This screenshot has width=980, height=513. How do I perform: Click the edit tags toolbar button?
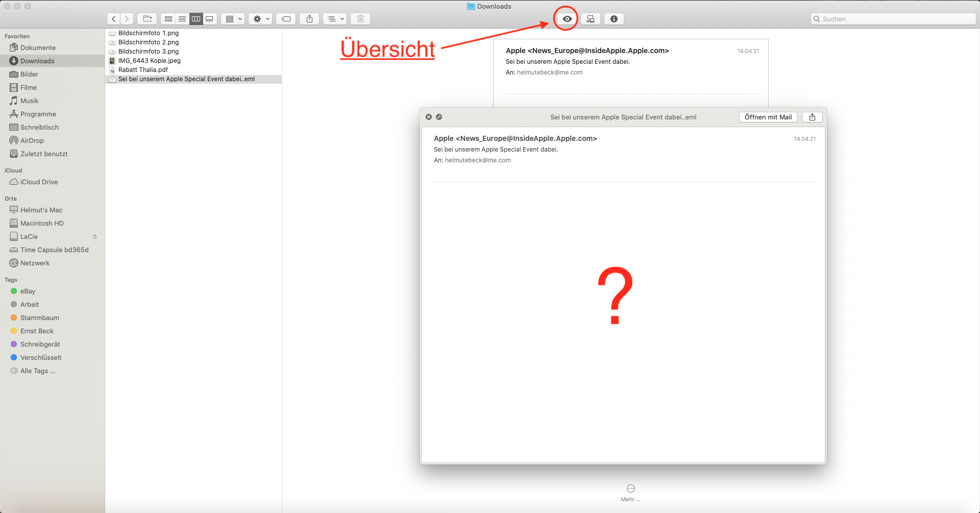[286, 19]
